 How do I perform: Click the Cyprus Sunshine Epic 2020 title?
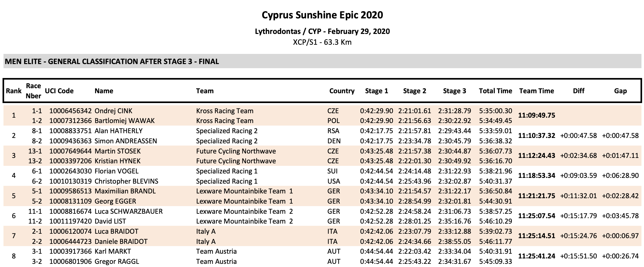click(x=322, y=15)
